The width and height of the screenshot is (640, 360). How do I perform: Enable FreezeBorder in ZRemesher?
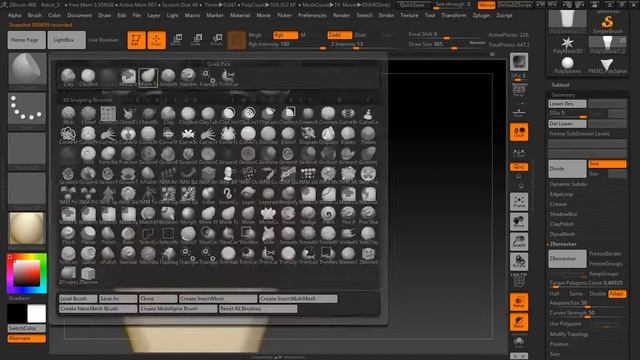606,254
